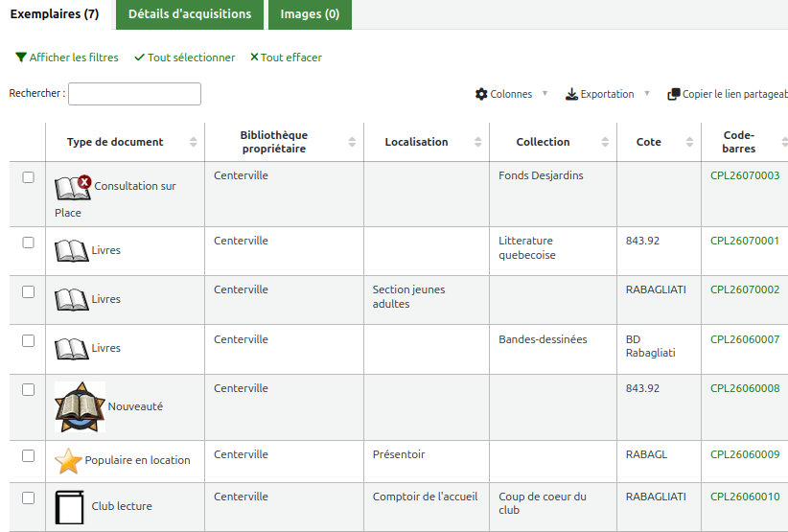Click the gear icon beside Colonnes

[481, 94]
